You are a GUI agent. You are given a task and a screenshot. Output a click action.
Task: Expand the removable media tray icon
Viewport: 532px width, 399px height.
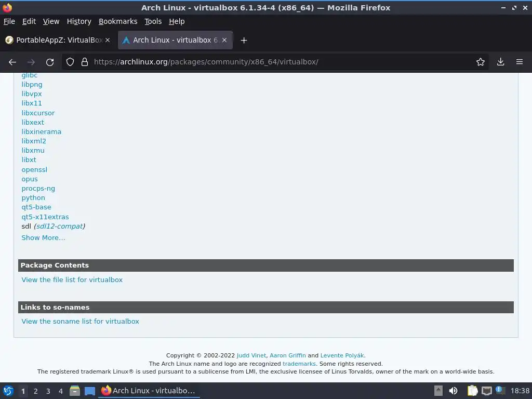(438, 391)
